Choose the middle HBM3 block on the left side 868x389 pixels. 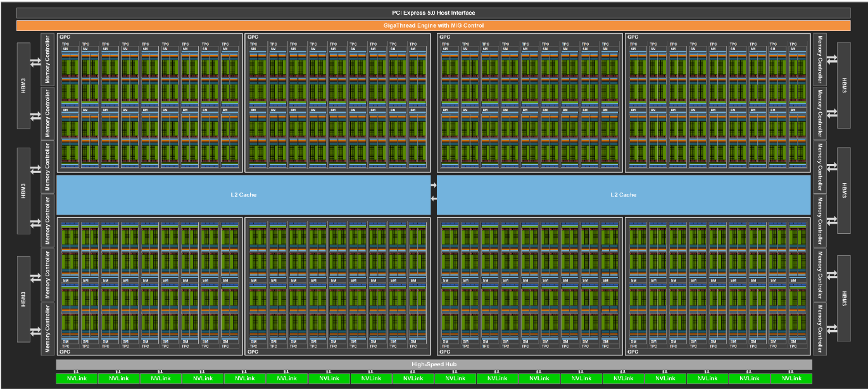pos(23,190)
